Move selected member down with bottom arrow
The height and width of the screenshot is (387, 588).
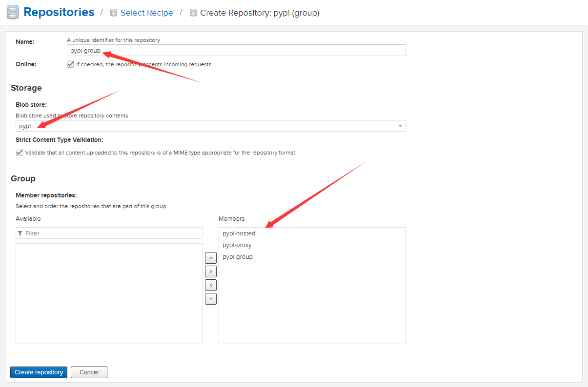click(211, 299)
